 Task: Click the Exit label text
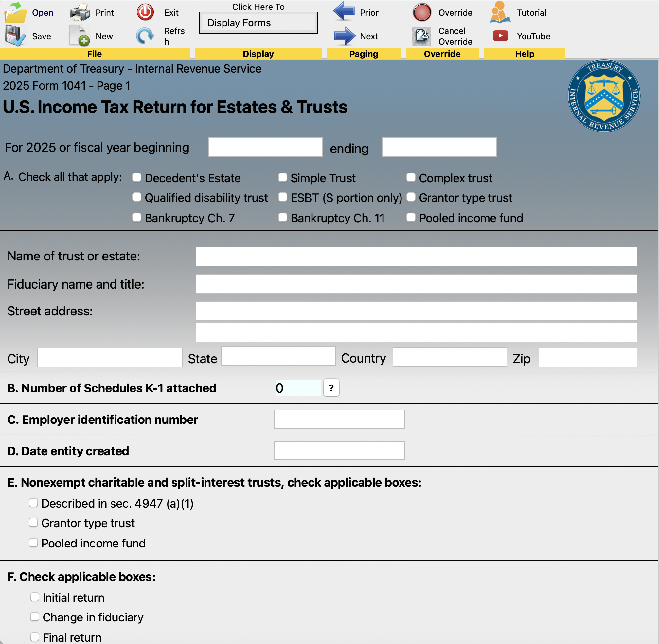[171, 13]
